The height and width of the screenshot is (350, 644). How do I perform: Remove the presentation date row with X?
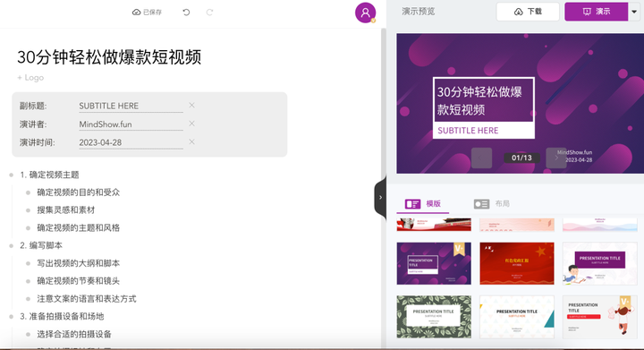pos(191,142)
